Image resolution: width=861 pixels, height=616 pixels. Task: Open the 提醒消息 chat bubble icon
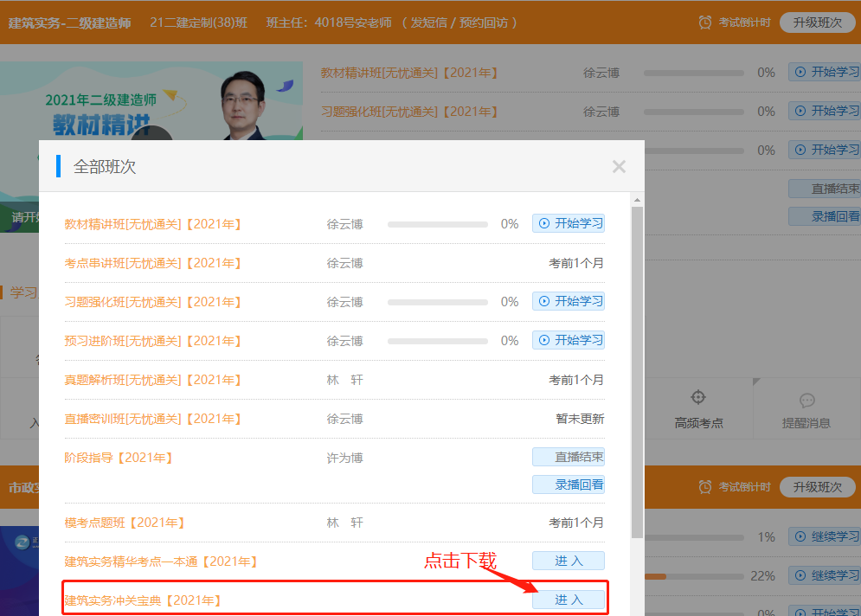[x=806, y=401]
